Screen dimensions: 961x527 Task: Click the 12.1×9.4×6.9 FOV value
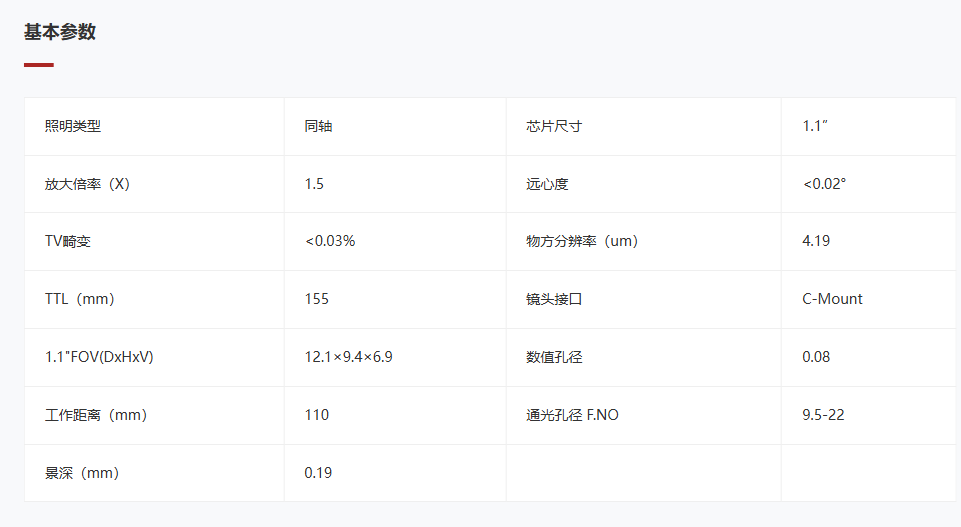point(348,357)
